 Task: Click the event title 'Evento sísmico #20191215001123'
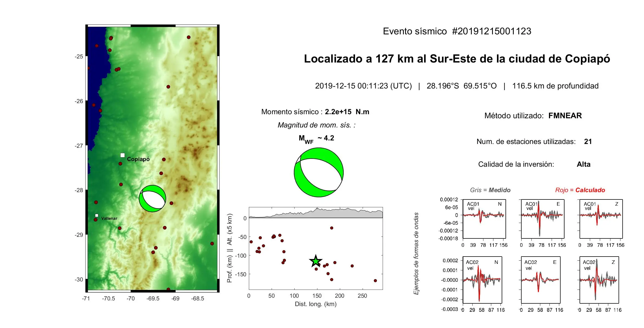coord(457,31)
